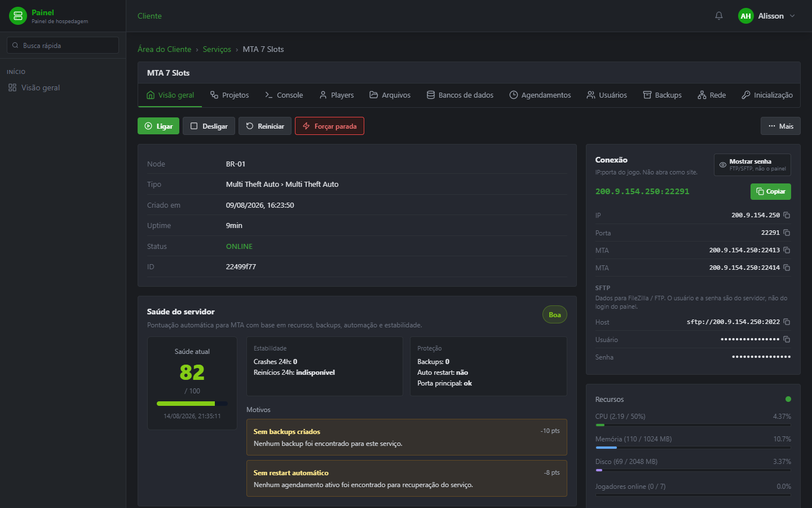
Task: Click the Reiniciar button
Action: [x=265, y=126]
